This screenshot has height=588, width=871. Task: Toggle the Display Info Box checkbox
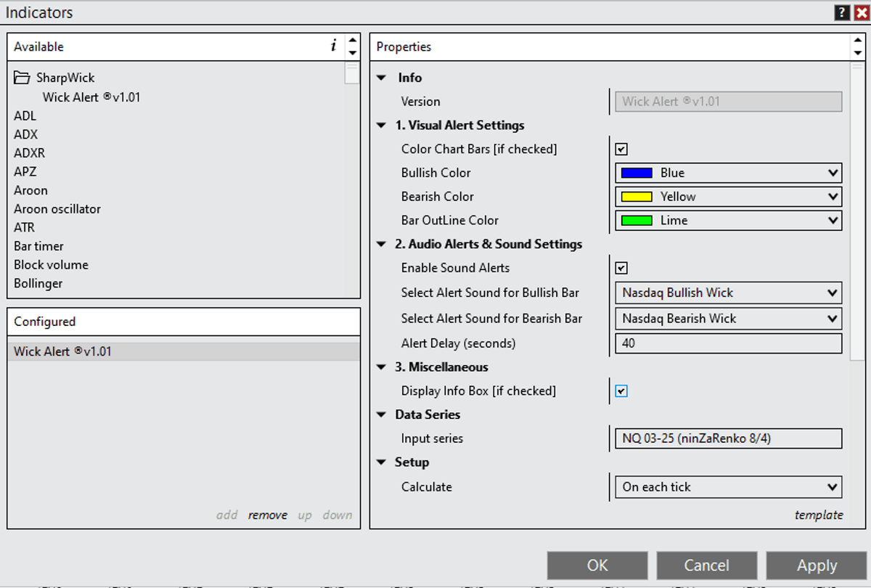(x=621, y=391)
